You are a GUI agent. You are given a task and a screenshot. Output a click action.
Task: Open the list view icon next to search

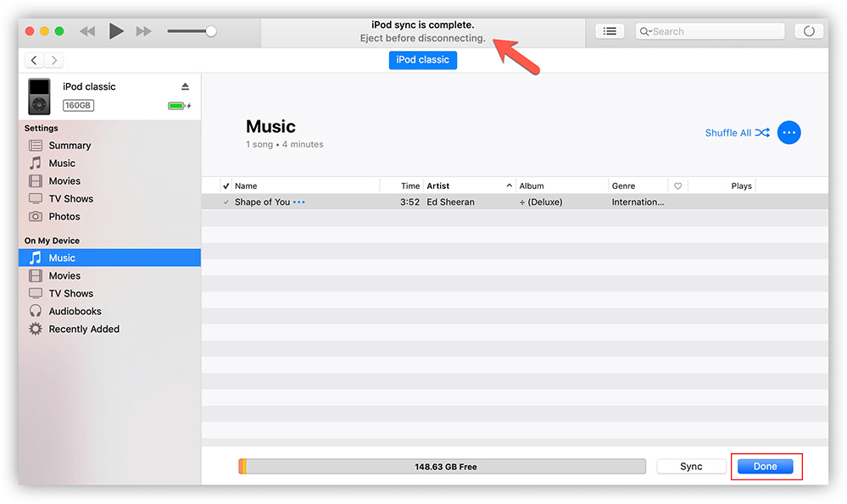(609, 31)
